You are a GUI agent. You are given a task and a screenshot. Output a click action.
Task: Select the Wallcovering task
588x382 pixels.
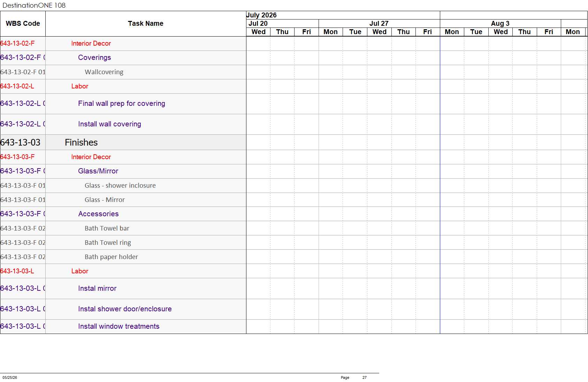click(x=104, y=72)
